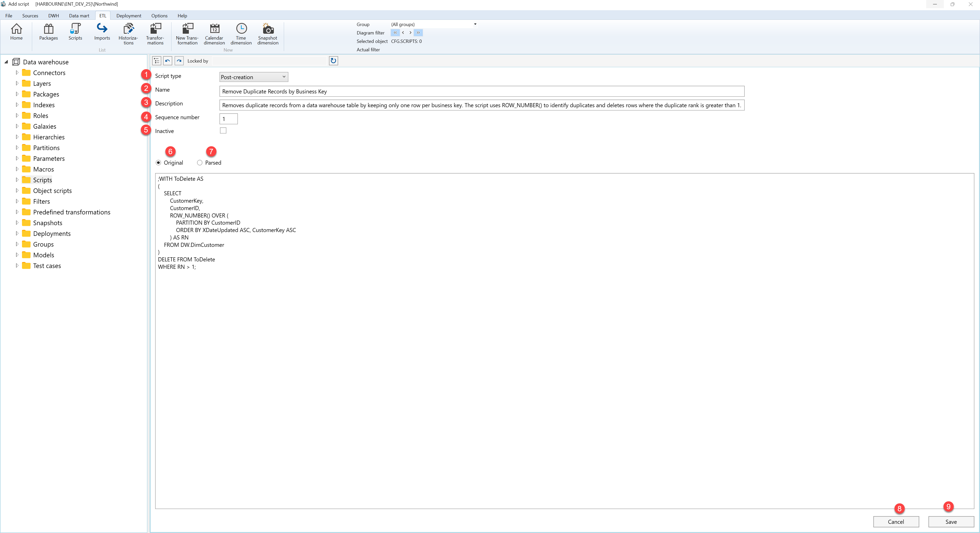
Task: Open the Historizations list icon
Action: tap(129, 34)
